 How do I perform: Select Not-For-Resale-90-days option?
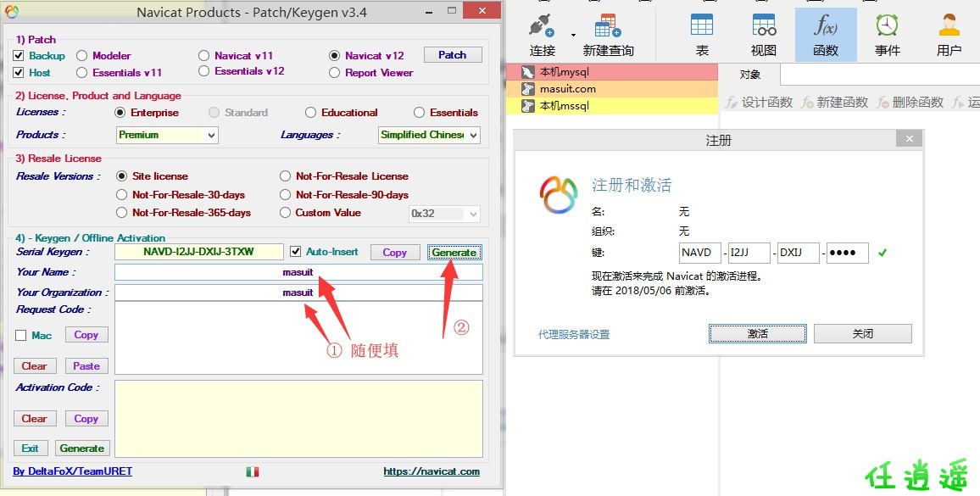point(286,194)
